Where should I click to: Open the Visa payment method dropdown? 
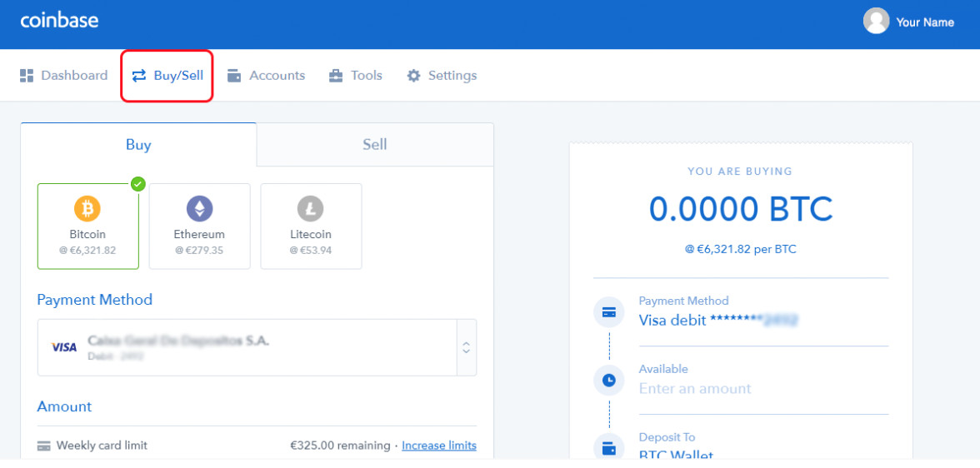click(257, 347)
